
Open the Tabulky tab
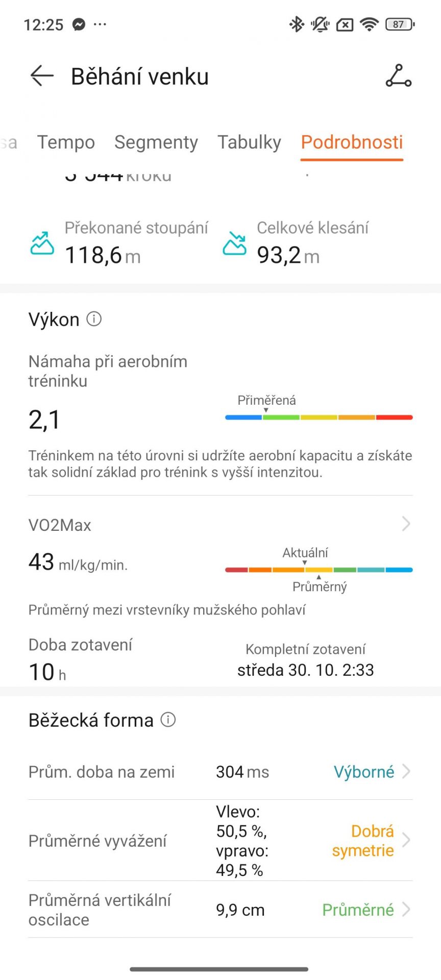pos(249,142)
